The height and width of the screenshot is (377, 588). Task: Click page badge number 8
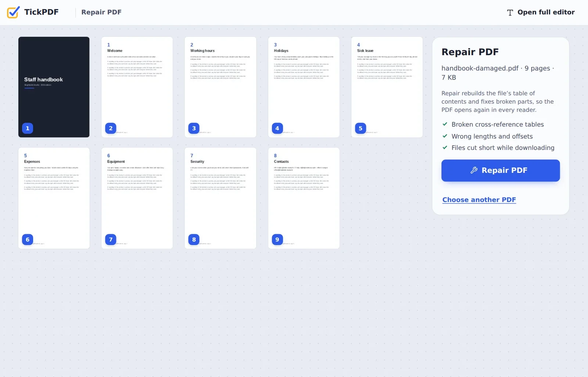pos(194,239)
